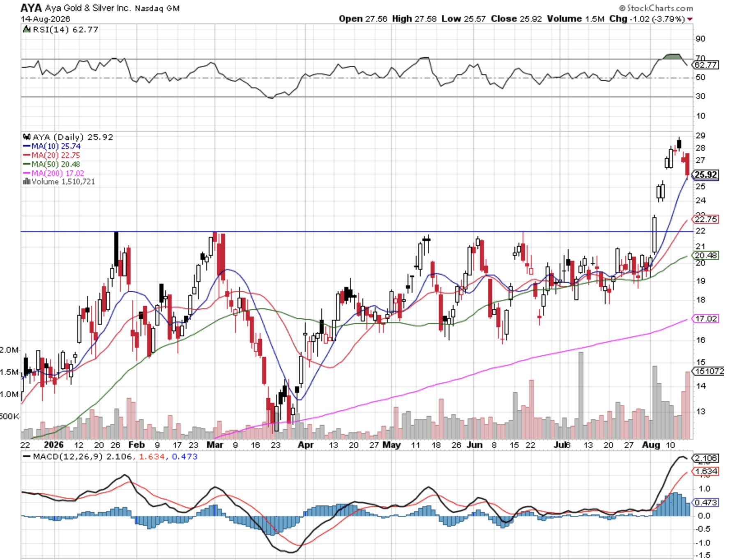Click the 2026 label on the date axis
The height and width of the screenshot is (560, 742).
click(54, 445)
